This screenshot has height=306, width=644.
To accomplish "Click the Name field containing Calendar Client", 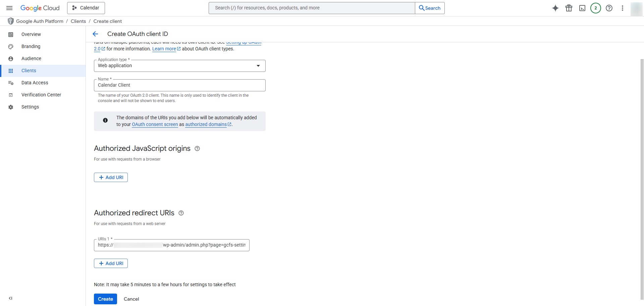I will (x=180, y=85).
